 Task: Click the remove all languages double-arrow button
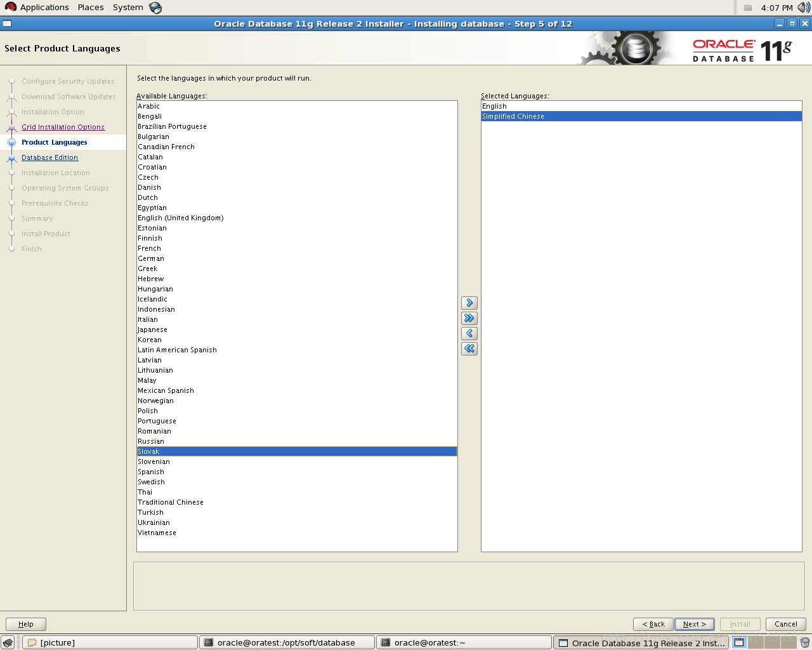(x=469, y=348)
